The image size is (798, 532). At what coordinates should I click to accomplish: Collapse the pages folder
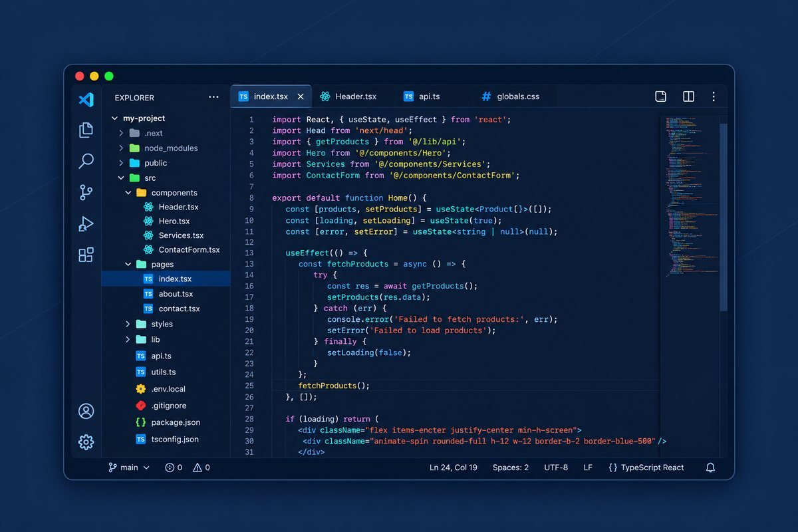tap(128, 265)
